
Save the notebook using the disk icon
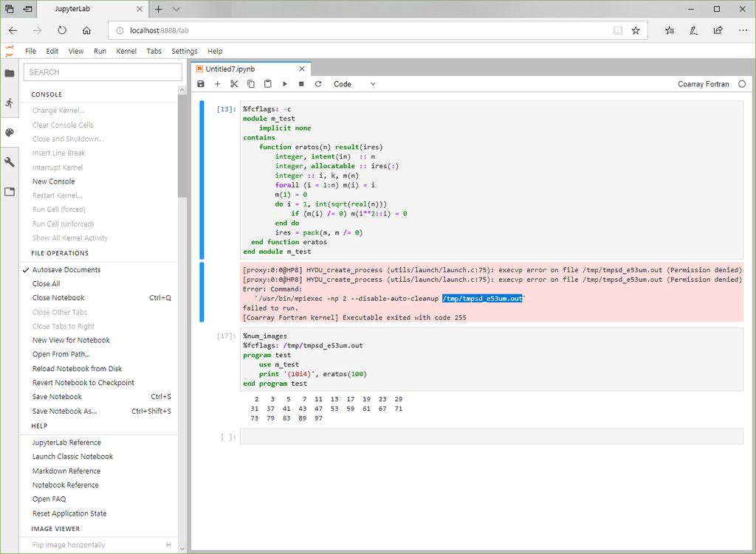click(x=200, y=84)
